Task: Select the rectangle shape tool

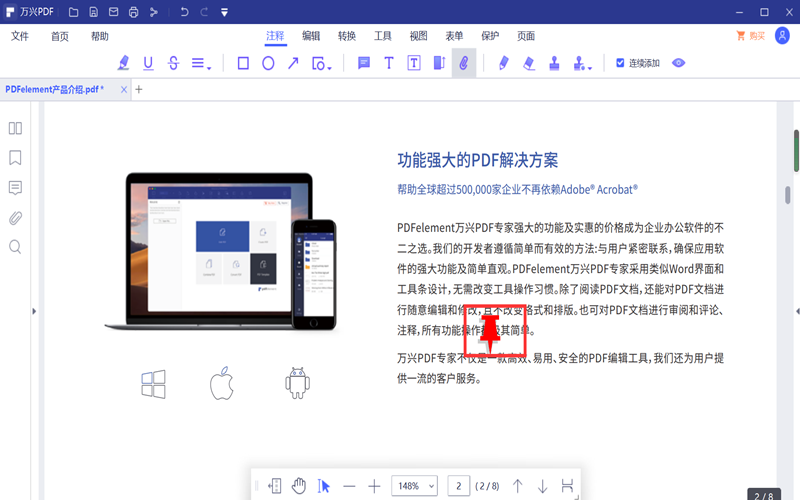Action: 243,63
